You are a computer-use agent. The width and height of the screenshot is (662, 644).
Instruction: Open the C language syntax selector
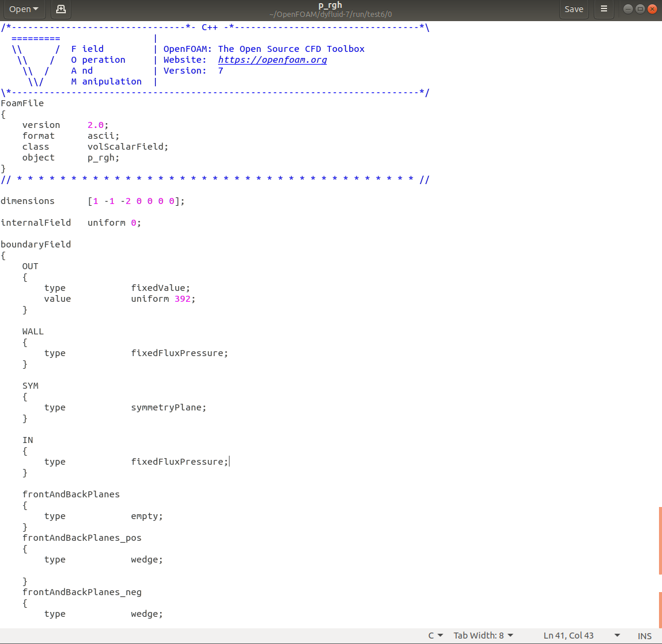pyautogui.click(x=435, y=636)
